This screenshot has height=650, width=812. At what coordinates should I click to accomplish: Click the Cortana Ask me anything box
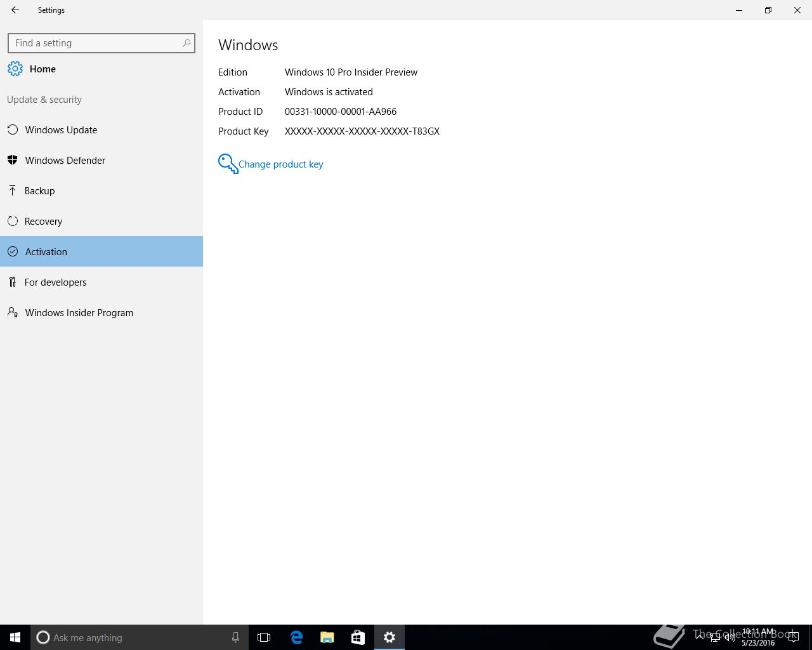pyautogui.click(x=139, y=637)
